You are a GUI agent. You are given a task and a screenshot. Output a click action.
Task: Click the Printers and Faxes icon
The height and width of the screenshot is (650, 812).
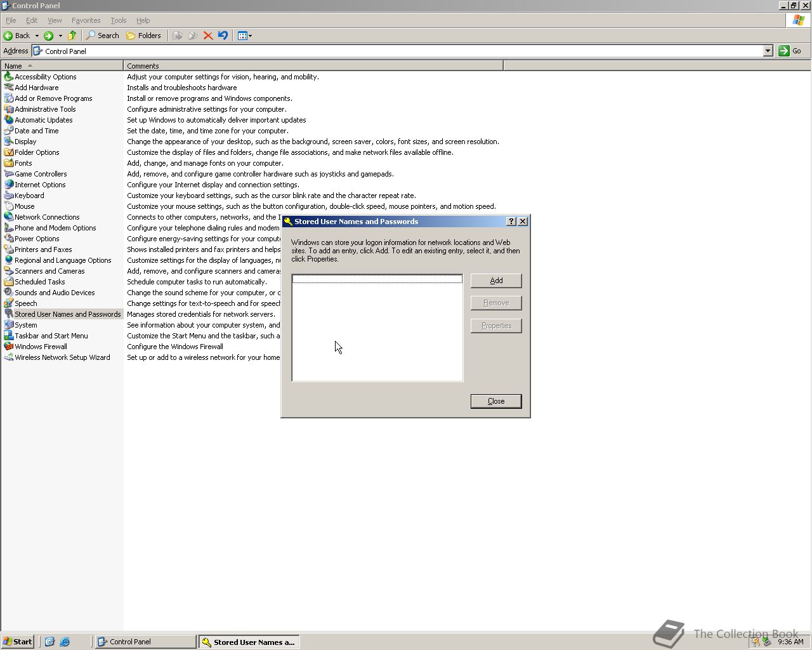point(8,249)
